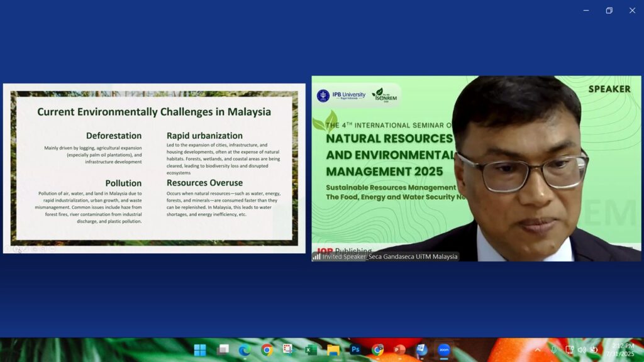Launch Microsoft Edge from the taskbar
Screen dimensions: 644x362
(245, 350)
